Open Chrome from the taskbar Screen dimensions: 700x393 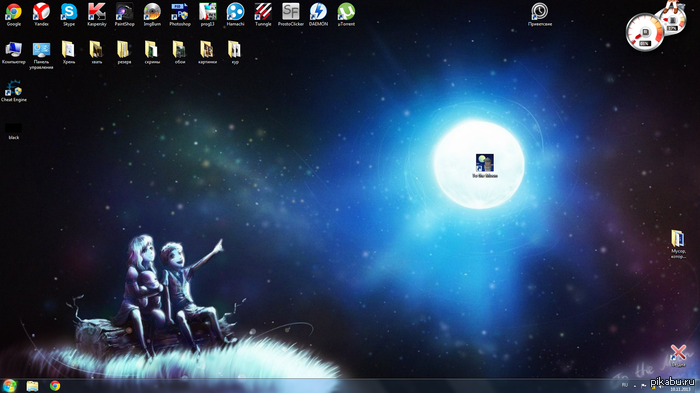pos(55,385)
